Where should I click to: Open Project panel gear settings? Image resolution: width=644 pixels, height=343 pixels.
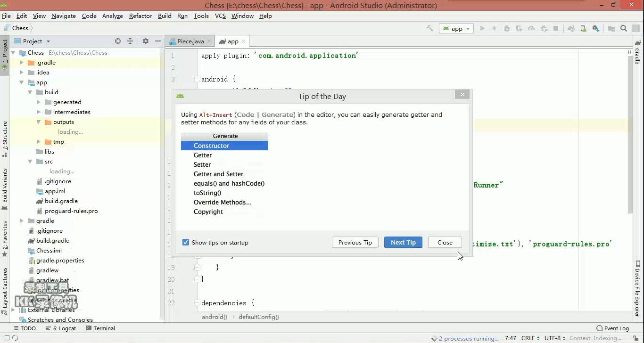(x=146, y=41)
